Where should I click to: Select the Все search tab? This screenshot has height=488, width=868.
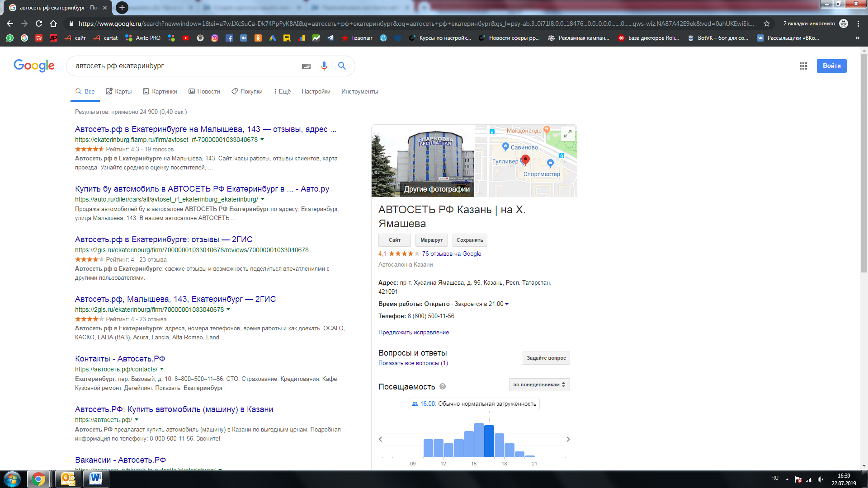point(85,92)
